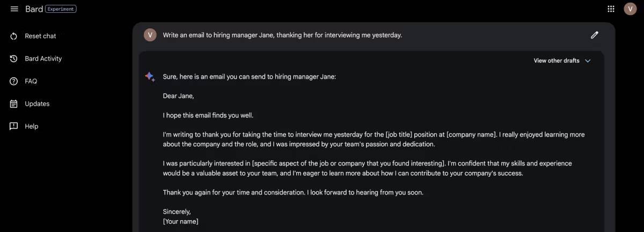Click the Bard Activity history icon

point(14,59)
